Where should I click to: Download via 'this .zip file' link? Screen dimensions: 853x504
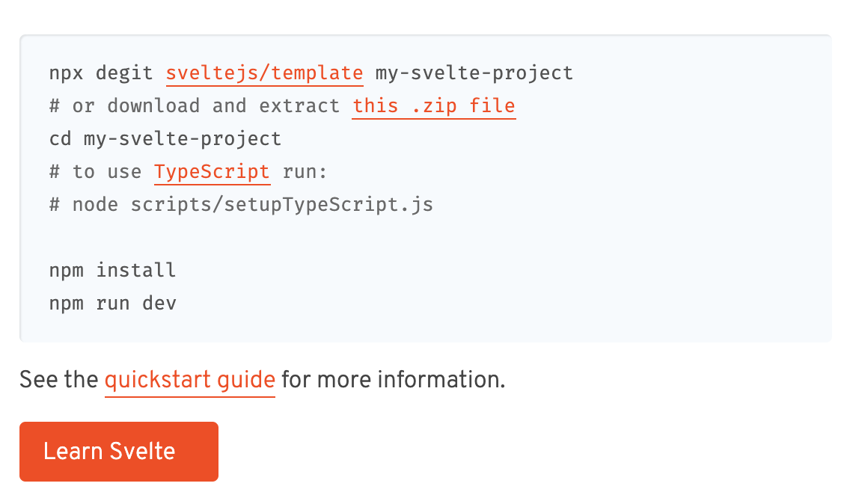tap(433, 105)
